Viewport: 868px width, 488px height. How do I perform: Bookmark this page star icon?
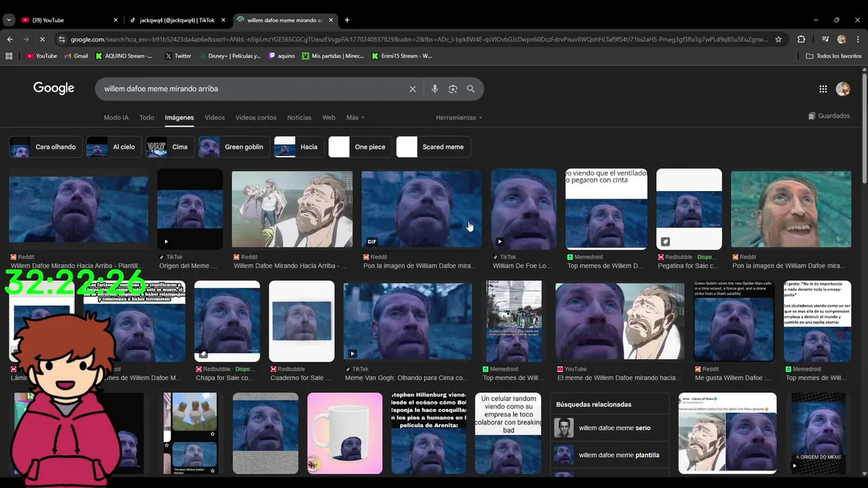click(x=778, y=39)
